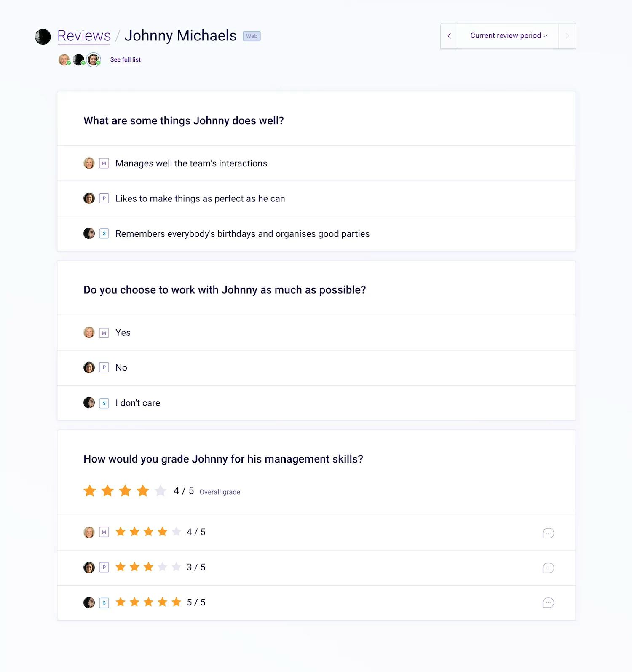
Task: Click the previous review period chevron
Action: point(449,36)
